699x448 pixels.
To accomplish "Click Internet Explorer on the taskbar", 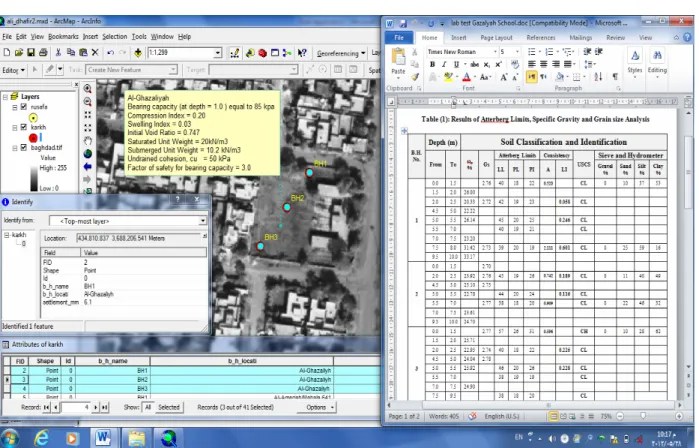I will (41, 438).
